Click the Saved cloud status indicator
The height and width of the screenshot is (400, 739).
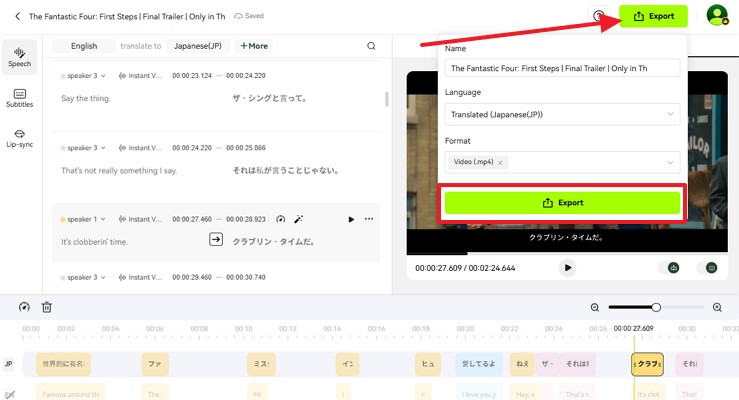tap(249, 16)
